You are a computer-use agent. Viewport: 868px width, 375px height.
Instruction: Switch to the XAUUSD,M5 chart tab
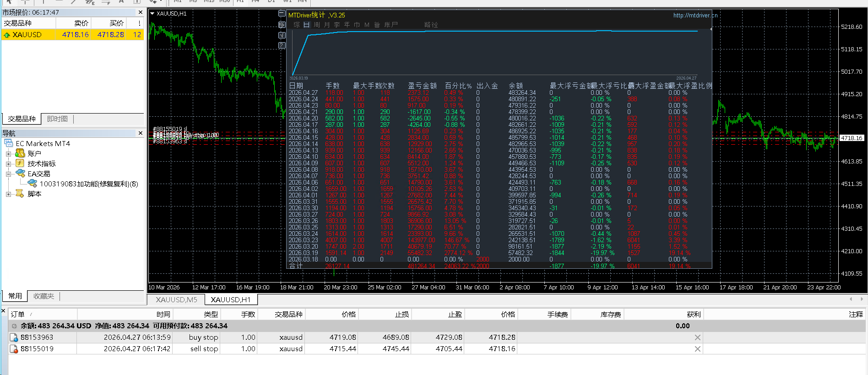tap(176, 299)
